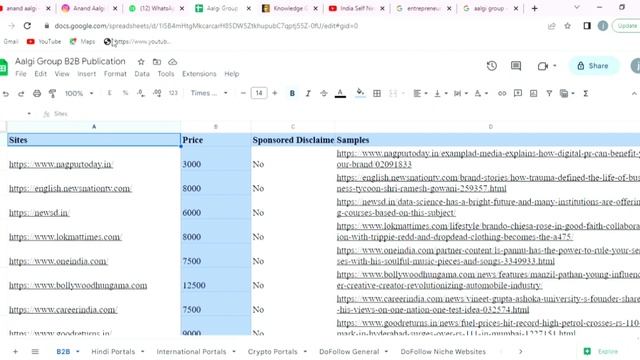This screenshot has height=360, width=640.
Task: Format as percent icon
Action: point(125,93)
